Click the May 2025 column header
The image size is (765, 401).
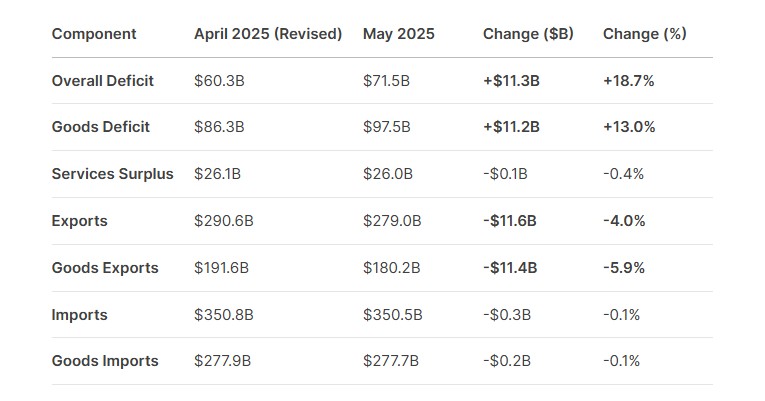[x=399, y=34]
